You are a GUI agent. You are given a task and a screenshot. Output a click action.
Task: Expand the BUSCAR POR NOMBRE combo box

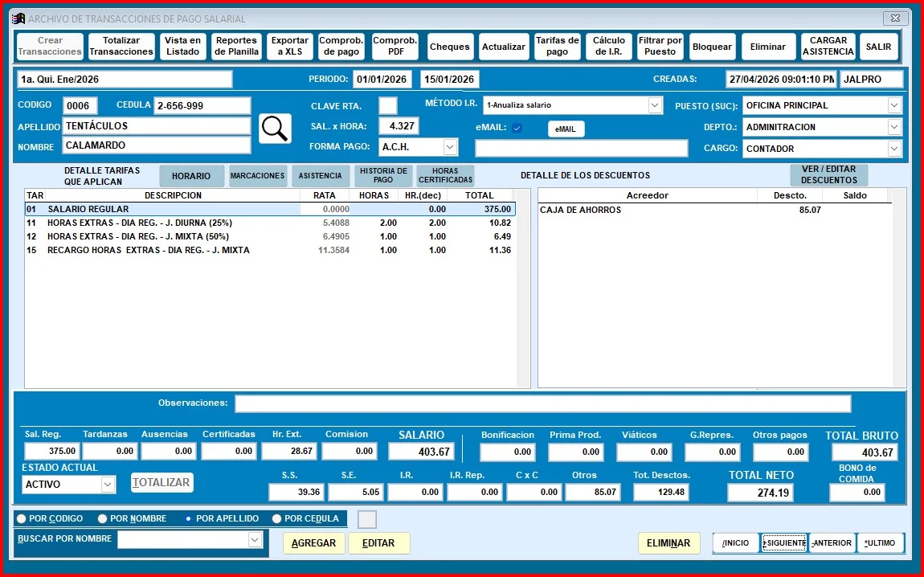255,540
